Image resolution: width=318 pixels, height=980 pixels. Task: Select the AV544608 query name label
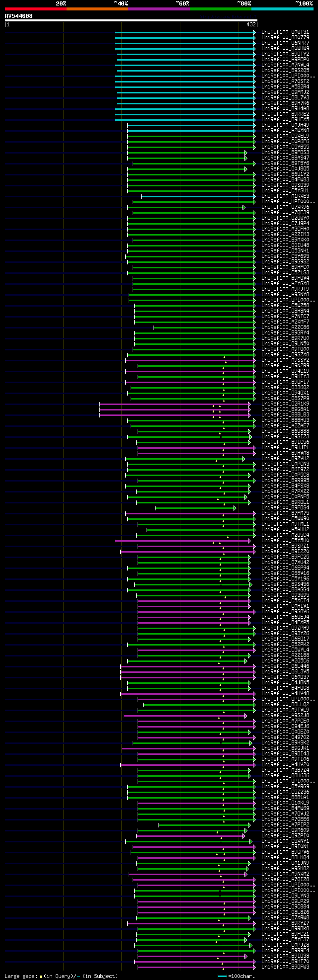click(19, 16)
